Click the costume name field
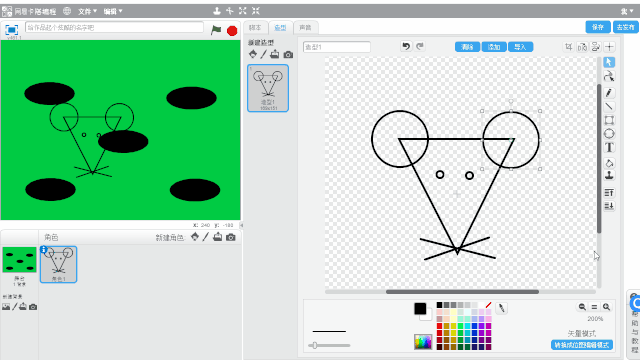 pos(337,47)
